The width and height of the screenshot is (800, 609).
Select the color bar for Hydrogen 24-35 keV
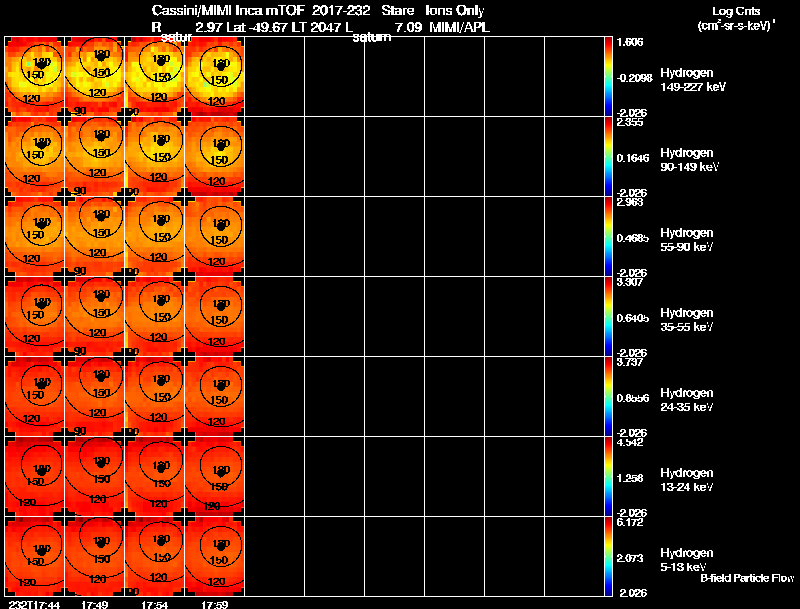point(608,397)
